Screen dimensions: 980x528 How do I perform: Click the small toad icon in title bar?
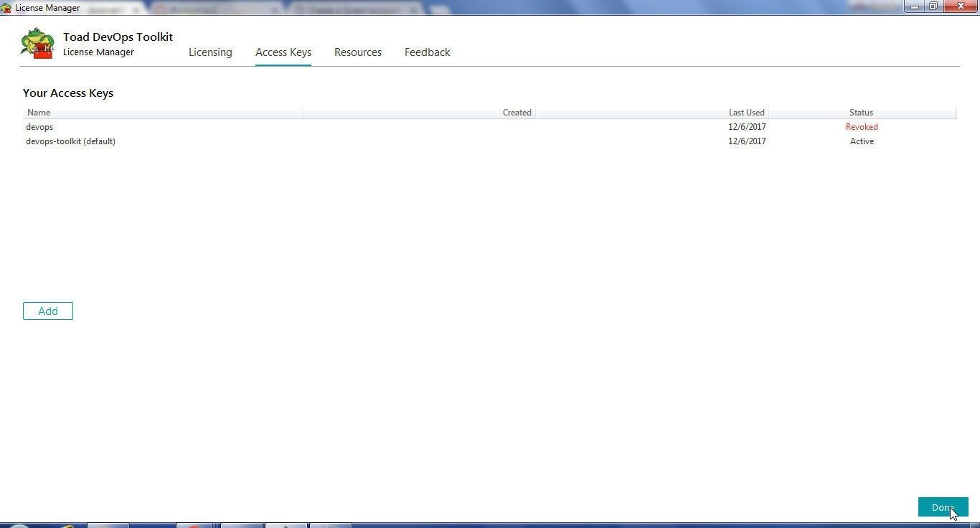[x=6, y=8]
